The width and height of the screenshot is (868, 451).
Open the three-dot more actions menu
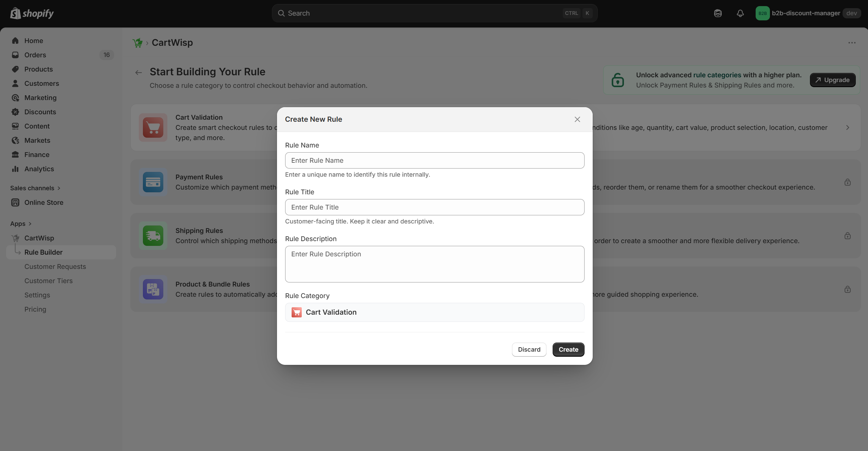pos(852,43)
